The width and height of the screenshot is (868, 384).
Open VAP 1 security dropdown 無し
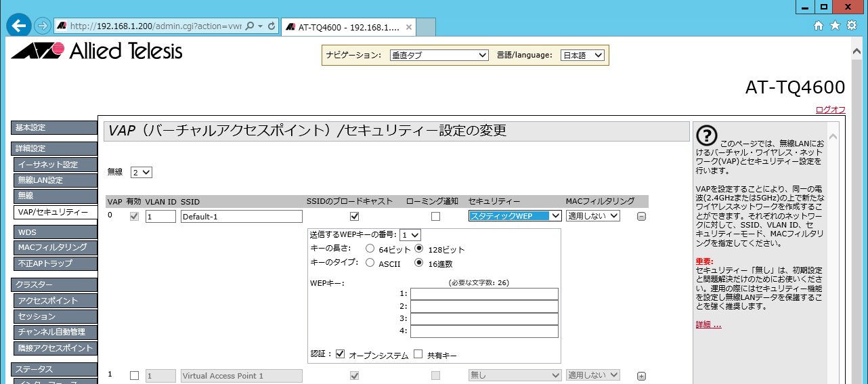pyautogui.click(x=515, y=375)
